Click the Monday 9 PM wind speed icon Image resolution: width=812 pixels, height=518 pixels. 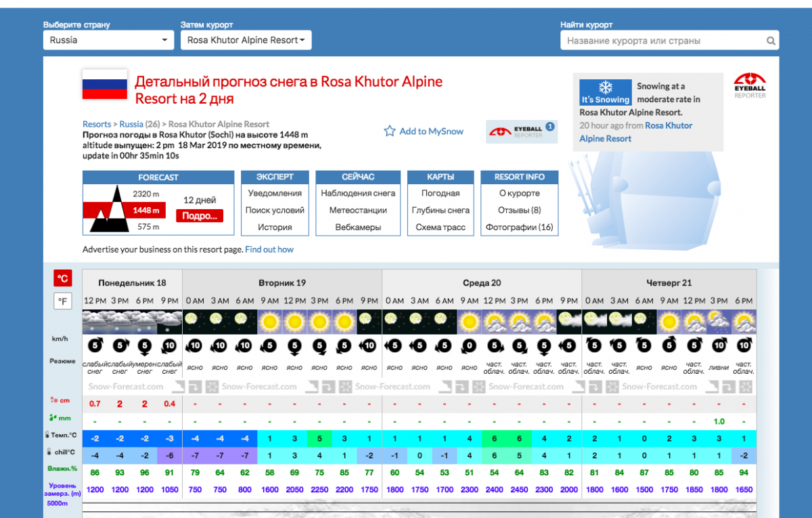[x=170, y=346]
